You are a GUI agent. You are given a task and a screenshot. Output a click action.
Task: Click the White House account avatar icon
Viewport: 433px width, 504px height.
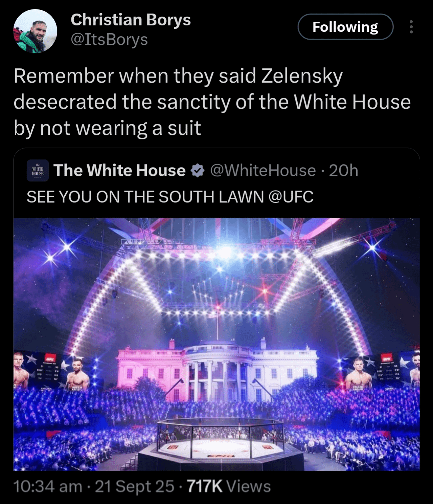[x=38, y=171]
